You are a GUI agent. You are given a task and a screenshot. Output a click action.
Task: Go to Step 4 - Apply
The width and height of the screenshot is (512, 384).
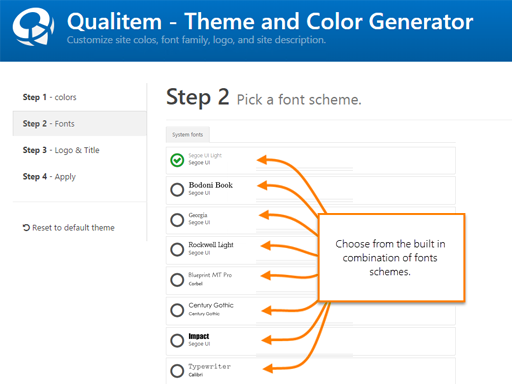coord(49,177)
